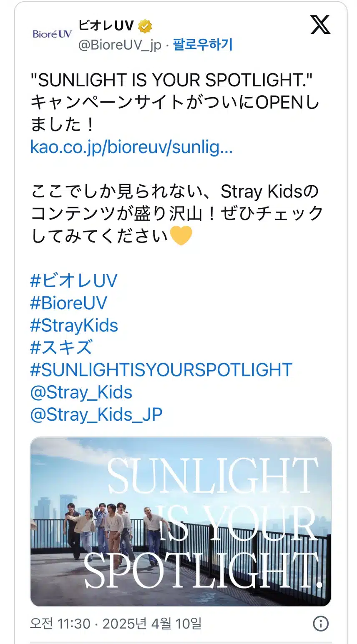Click the yellow heart emoji
Screen dimensions: 357x644
(x=181, y=235)
